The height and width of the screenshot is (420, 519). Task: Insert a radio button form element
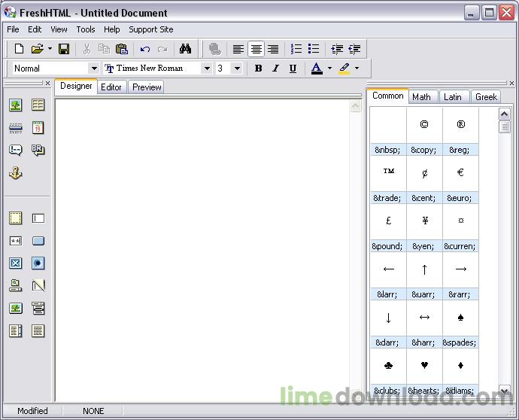click(38, 263)
